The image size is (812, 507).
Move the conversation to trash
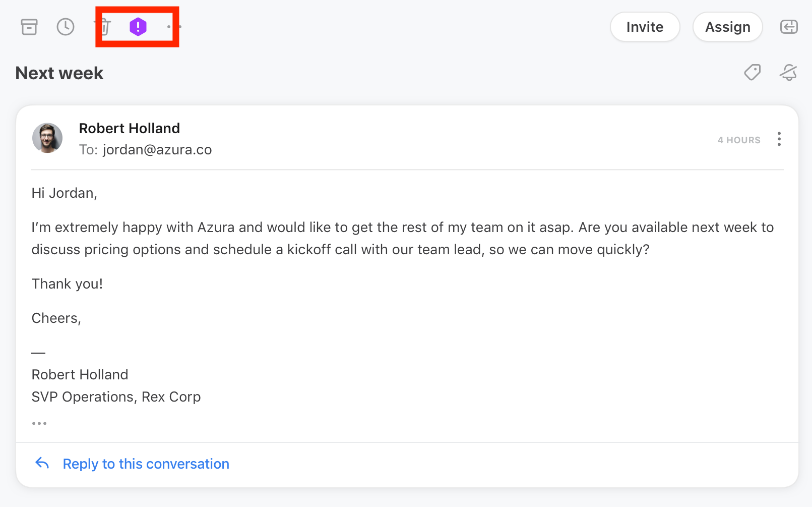[x=104, y=27]
